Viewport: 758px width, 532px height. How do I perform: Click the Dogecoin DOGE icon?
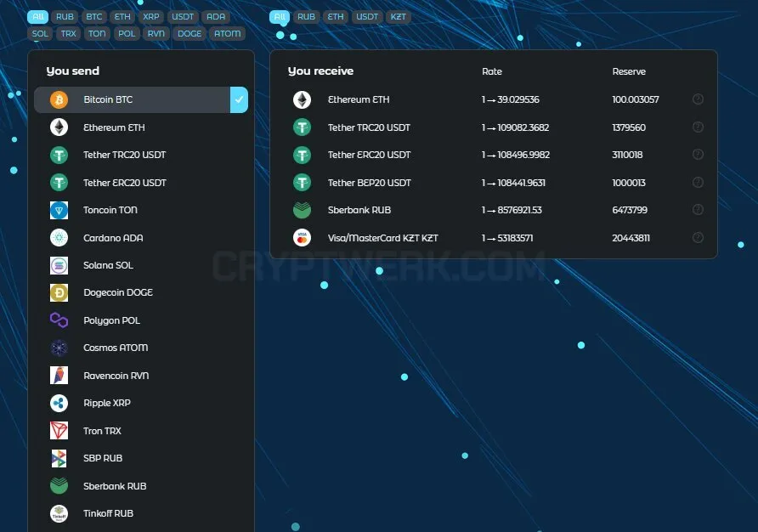tap(59, 292)
